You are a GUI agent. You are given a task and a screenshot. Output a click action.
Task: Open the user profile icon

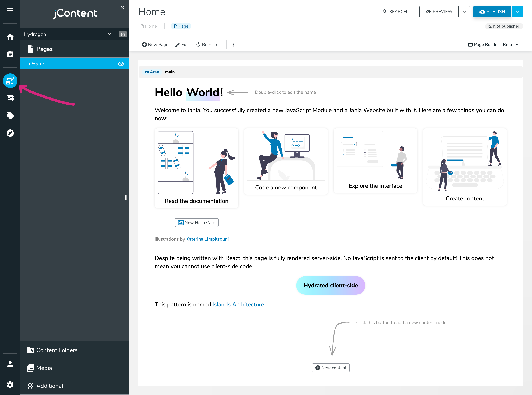pos(10,364)
